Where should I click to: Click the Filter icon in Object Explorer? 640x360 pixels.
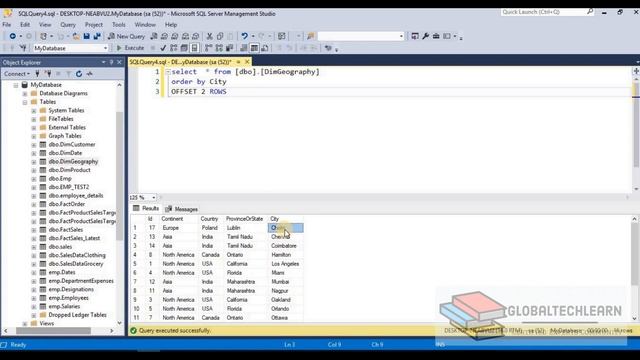click(x=68, y=74)
